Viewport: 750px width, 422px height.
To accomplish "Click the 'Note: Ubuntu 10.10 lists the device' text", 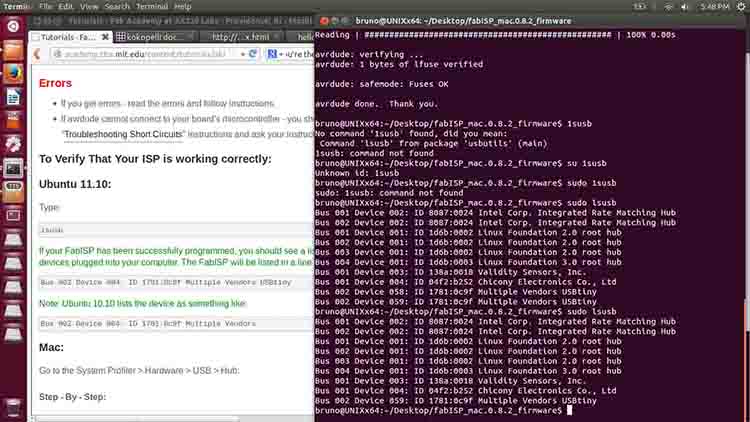I will coord(143,304).
